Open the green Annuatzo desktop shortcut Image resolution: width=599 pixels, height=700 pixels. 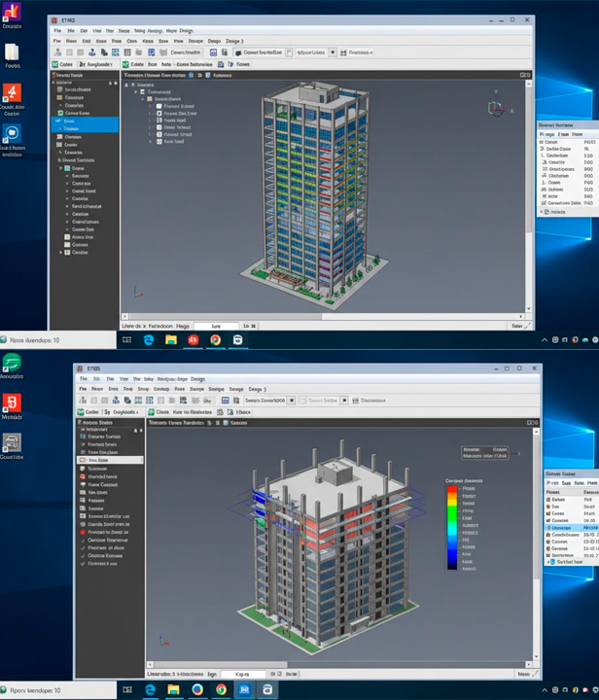(x=13, y=364)
